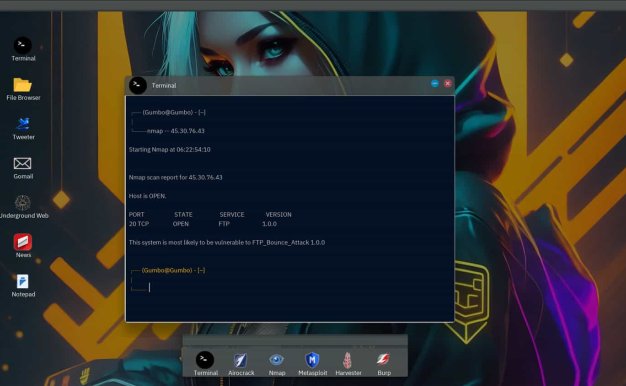The image size is (626, 386).
Task: Click the PORT column header
Action: pos(136,215)
